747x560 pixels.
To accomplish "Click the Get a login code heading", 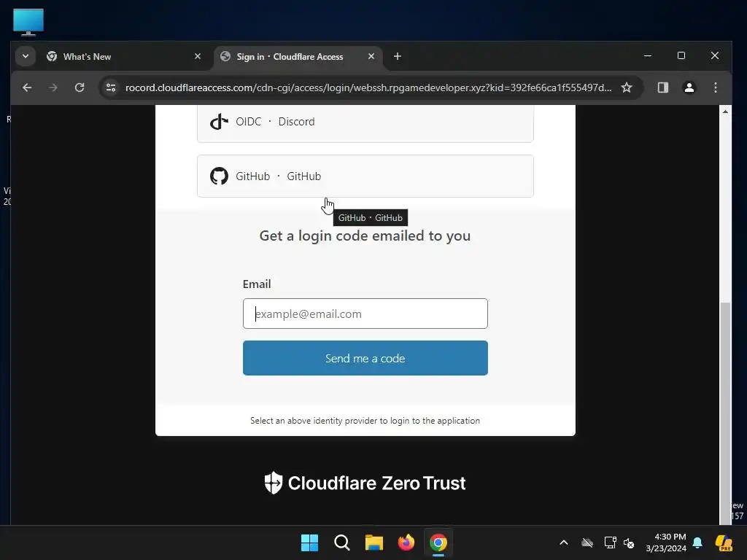I will point(365,236).
